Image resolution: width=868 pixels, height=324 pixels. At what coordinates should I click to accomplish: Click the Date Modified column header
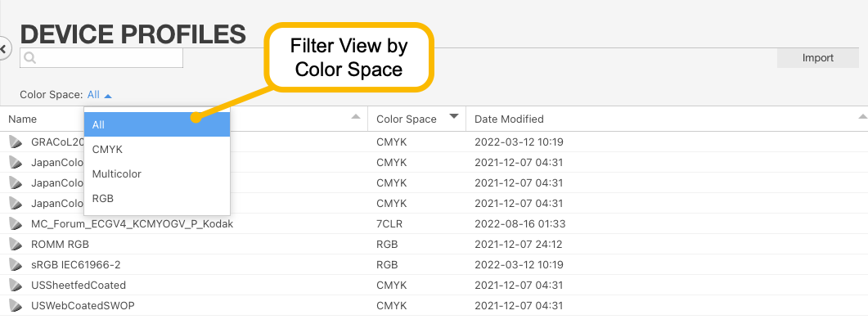pyautogui.click(x=509, y=119)
